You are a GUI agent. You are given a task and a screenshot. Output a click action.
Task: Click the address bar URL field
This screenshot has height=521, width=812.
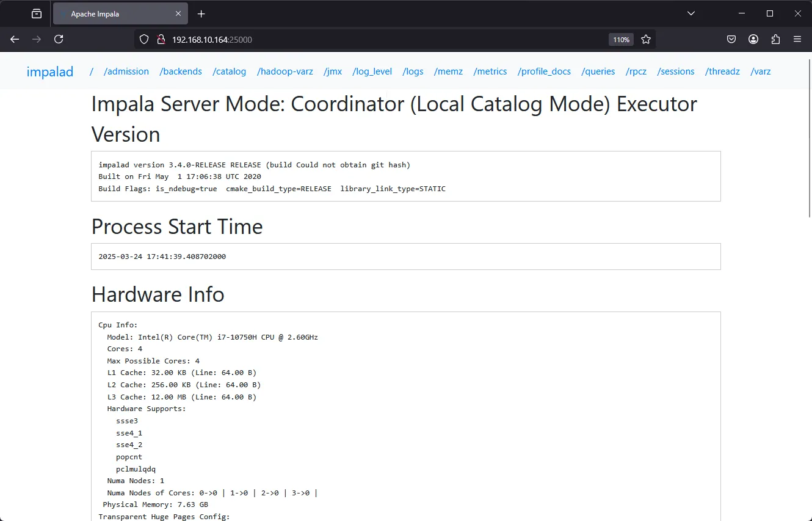(x=366, y=39)
